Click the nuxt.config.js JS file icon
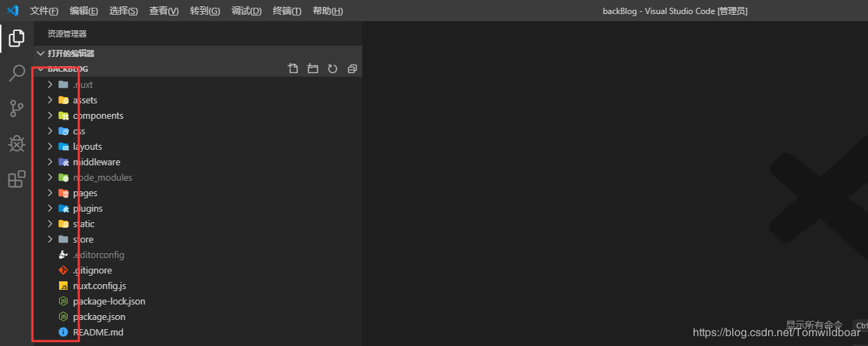The height and width of the screenshot is (346, 868). 63,286
